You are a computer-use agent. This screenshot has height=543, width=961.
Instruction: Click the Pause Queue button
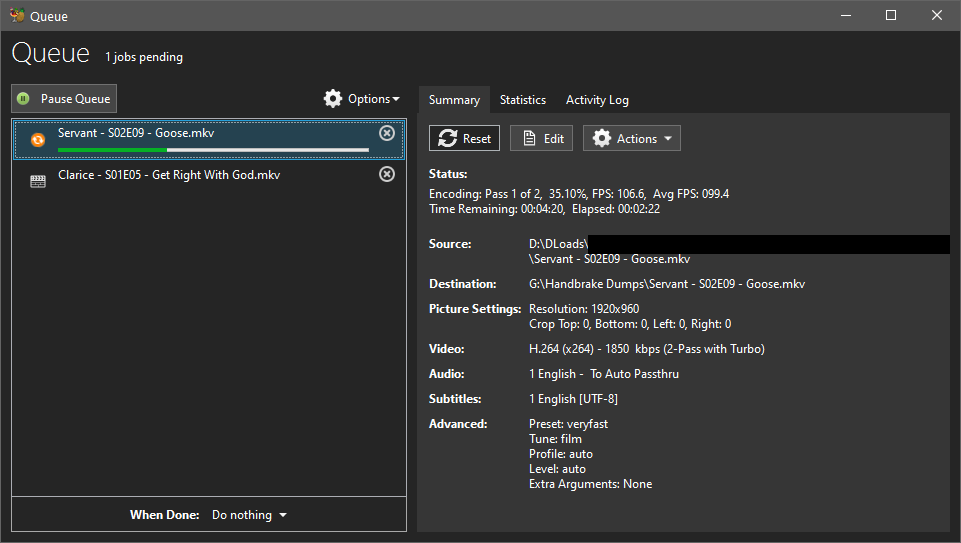tap(64, 99)
